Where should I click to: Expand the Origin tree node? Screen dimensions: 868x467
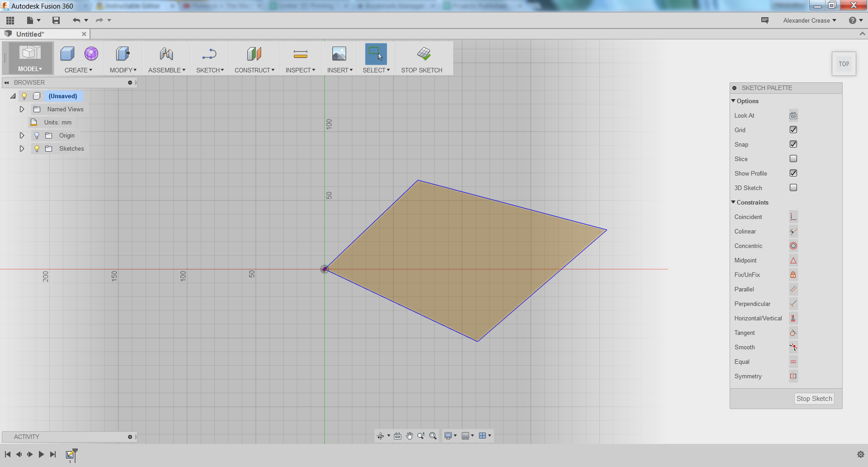[x=22, y=135]
